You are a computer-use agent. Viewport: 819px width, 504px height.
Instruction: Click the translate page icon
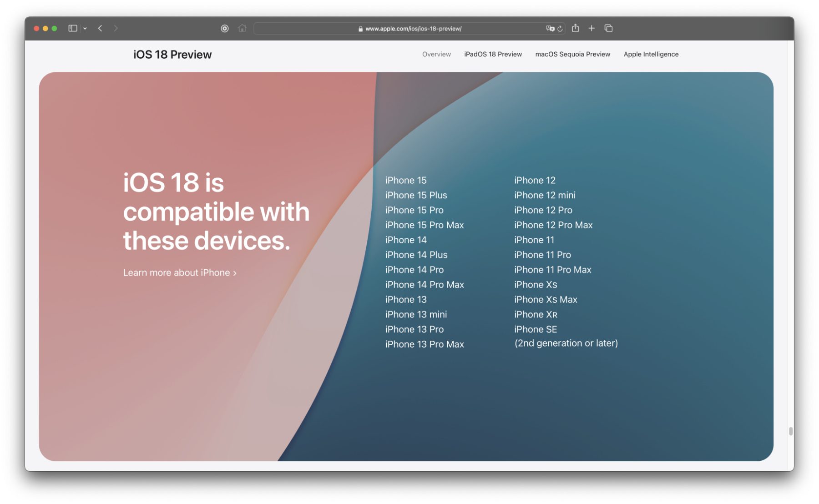point(550,28)
